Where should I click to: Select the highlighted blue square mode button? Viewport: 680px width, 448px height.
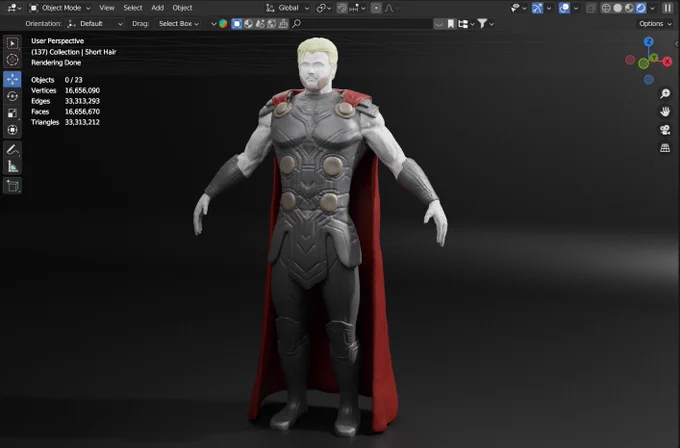pyautogui.click(x=236, y=23)
